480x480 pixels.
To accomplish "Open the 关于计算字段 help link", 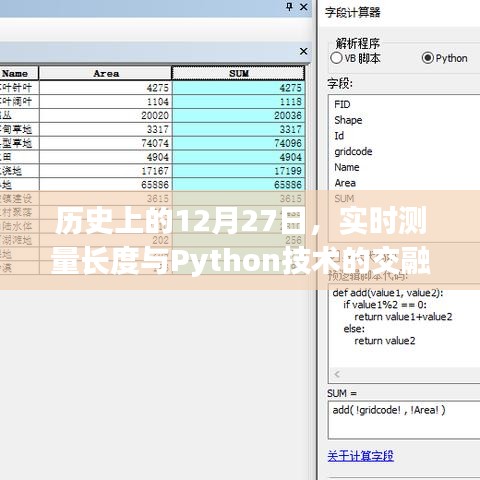I will pos(360,456).
